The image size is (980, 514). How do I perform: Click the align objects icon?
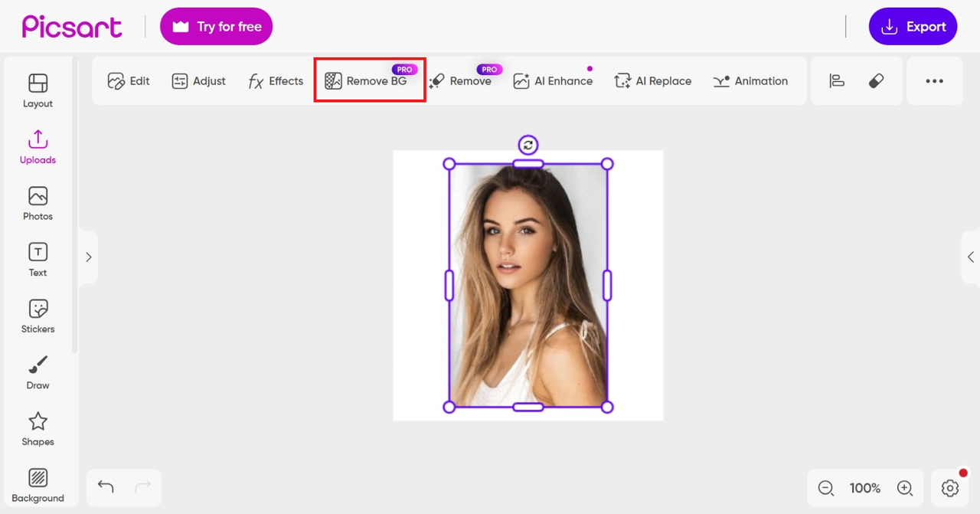[837, 80]
